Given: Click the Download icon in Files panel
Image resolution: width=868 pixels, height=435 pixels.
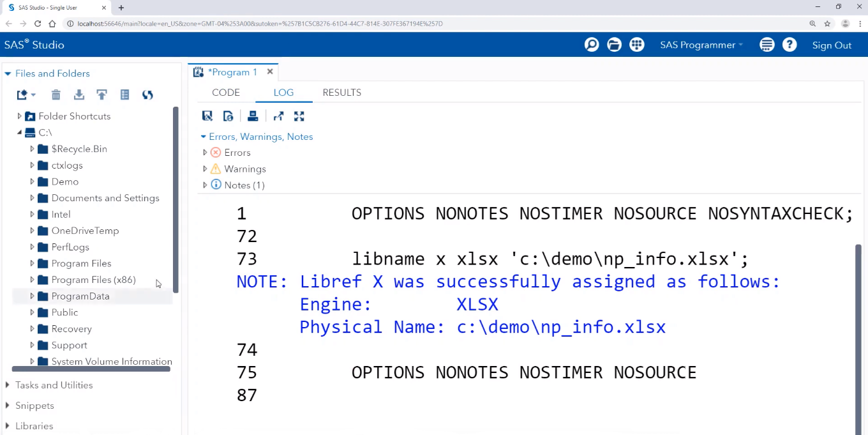Looking at the screenshot, I should coord(79,95).
